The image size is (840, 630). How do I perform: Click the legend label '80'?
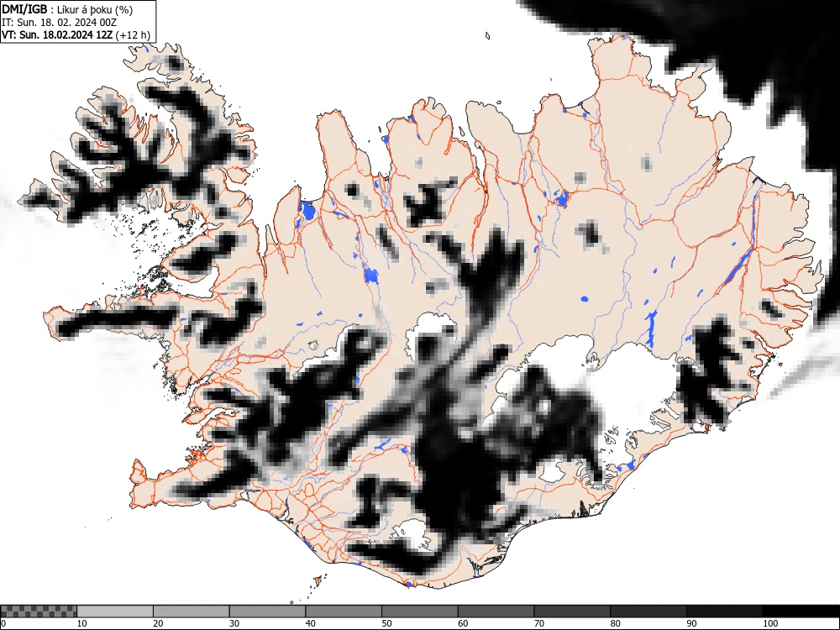(x=616, y=623)
